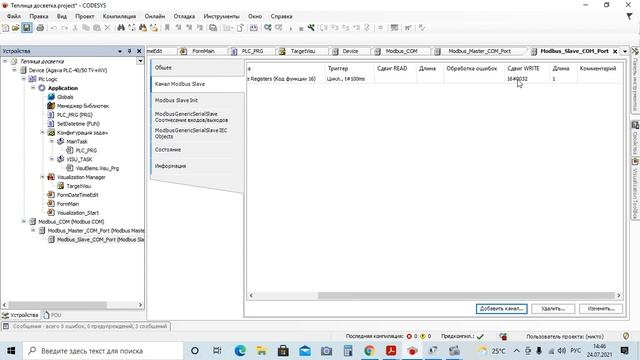The image size is (640, 360).
Task: Click the wrench tool icon in toolbar
Action: [x=311, y=28]
